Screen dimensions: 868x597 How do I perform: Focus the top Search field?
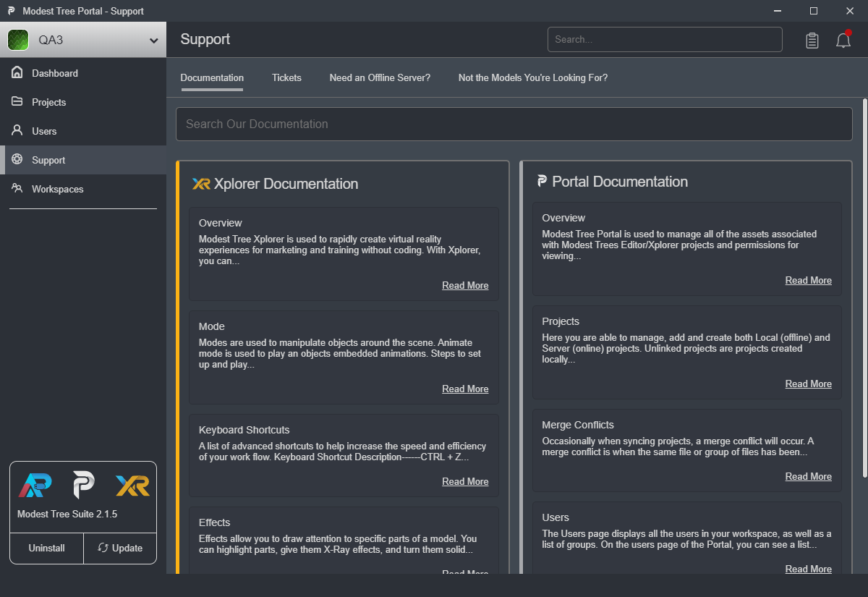click(665, 40)
